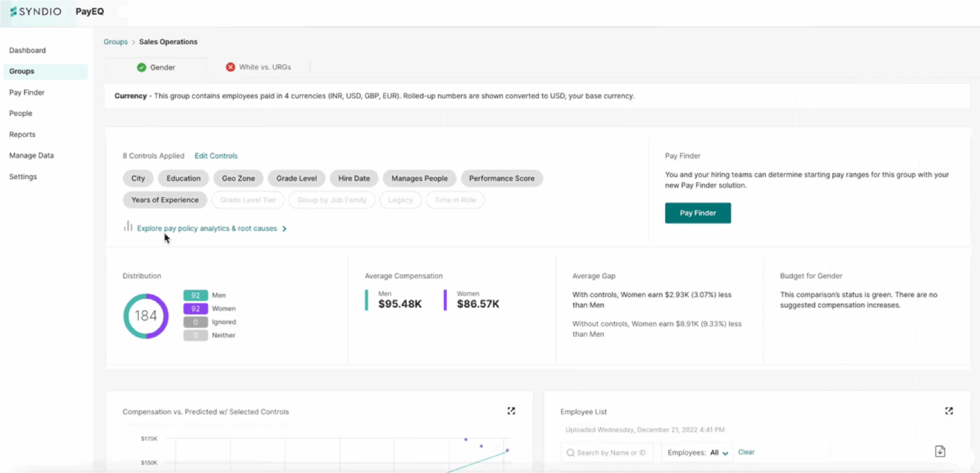
Task: Open Settings in the sidebar
Action: tap(23, 177)
